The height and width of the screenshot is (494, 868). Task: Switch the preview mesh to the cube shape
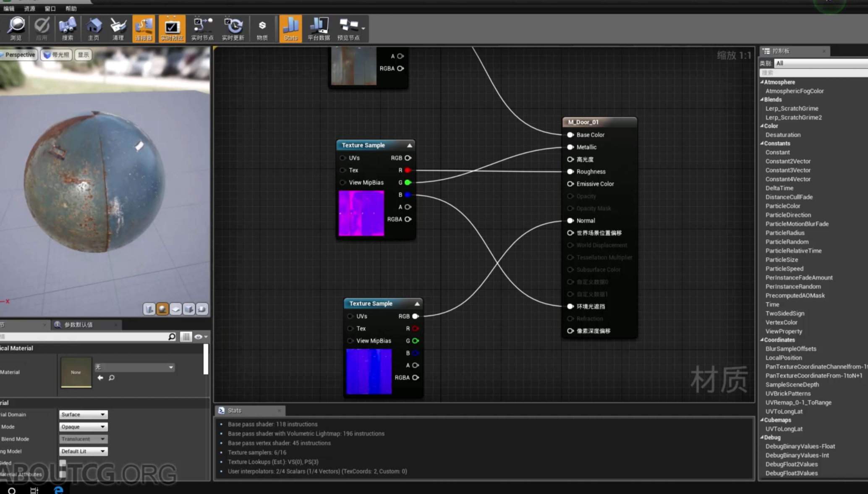[189, 309]
